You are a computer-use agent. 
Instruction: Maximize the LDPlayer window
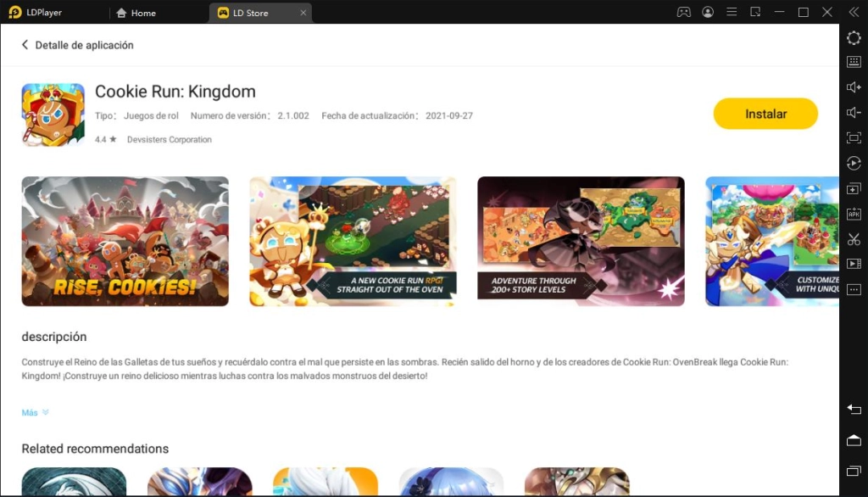coord(804,12)
